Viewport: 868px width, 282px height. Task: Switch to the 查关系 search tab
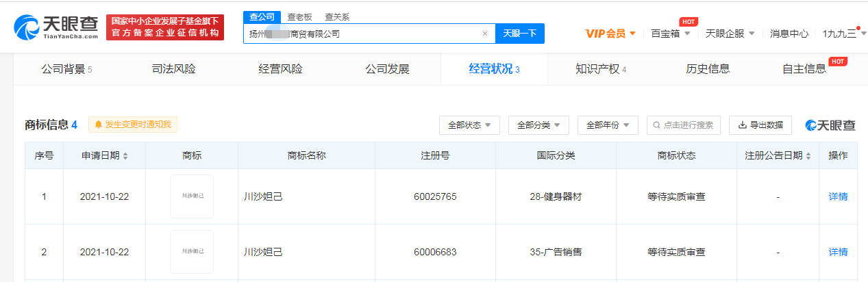point(337,17)
